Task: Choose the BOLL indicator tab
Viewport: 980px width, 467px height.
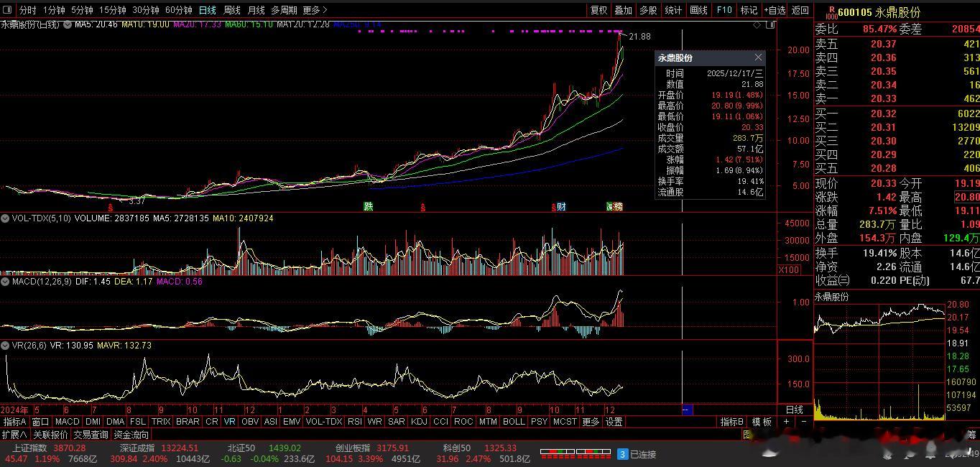Action: [x=514, y=422]
